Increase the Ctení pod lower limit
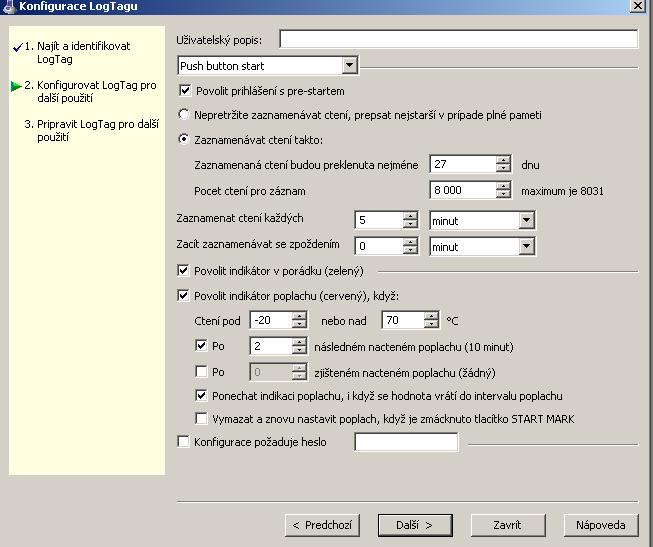 [x=299, y=316]
